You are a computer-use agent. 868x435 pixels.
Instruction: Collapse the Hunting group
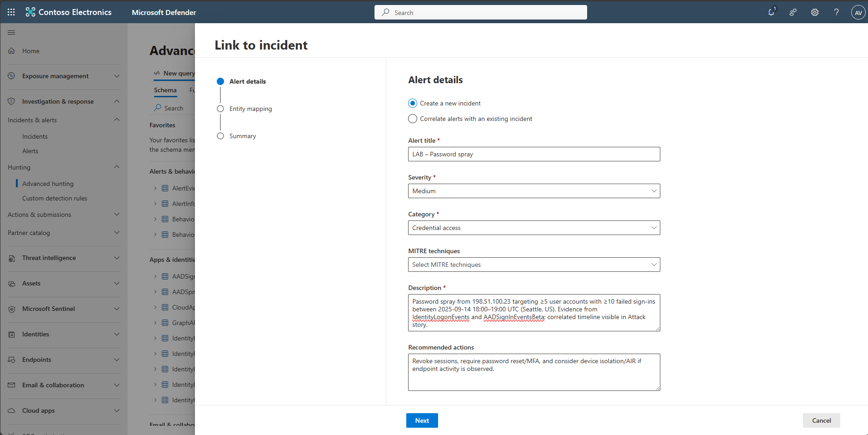point(117,167)
